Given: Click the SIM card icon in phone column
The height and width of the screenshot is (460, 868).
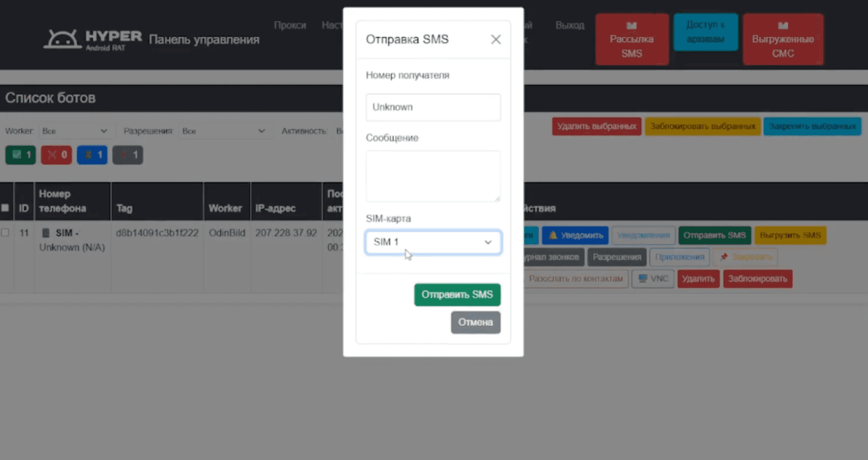Looking at the screenshot, I should pyautogui.click(x=46, y=233).
